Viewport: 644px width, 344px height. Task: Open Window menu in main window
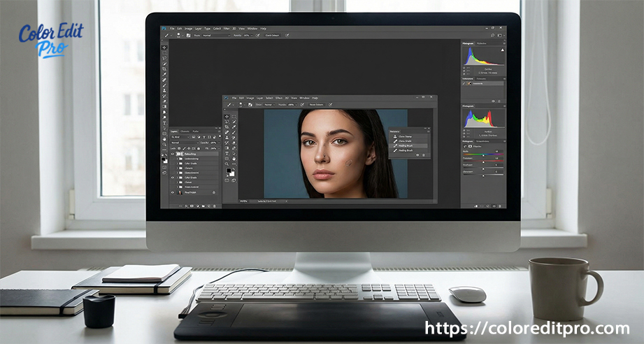pyautogui.click(x=252, y=29)
